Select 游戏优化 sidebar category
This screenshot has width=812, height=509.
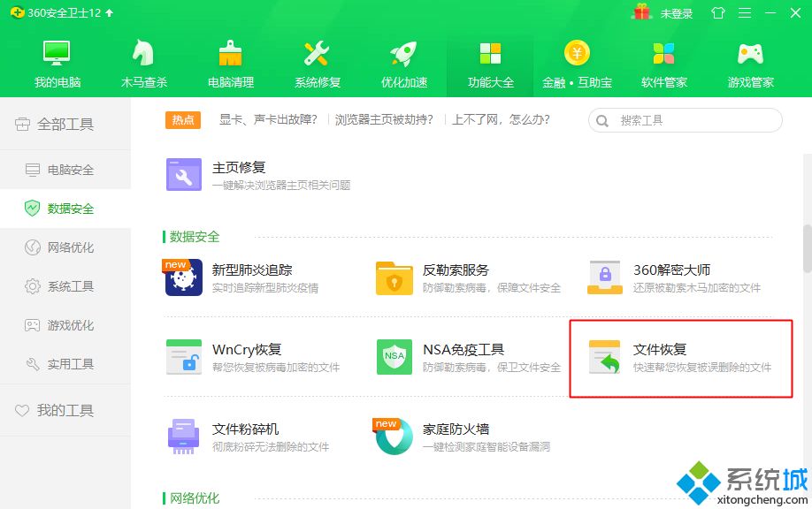coord(65,325)
